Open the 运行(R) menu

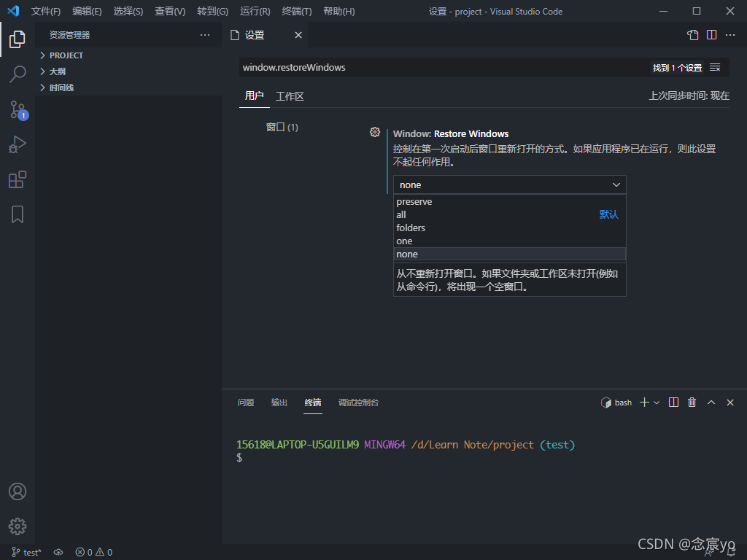coord(255,12)
